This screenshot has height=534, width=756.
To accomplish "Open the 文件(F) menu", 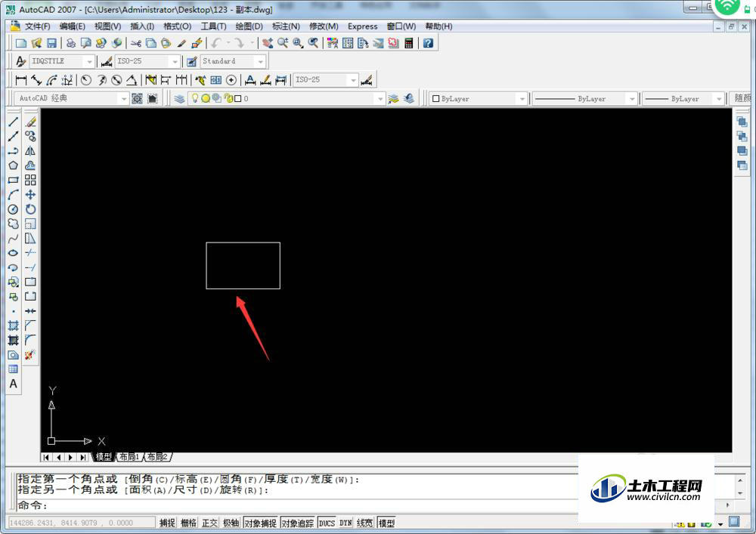I will coord(37,26).
